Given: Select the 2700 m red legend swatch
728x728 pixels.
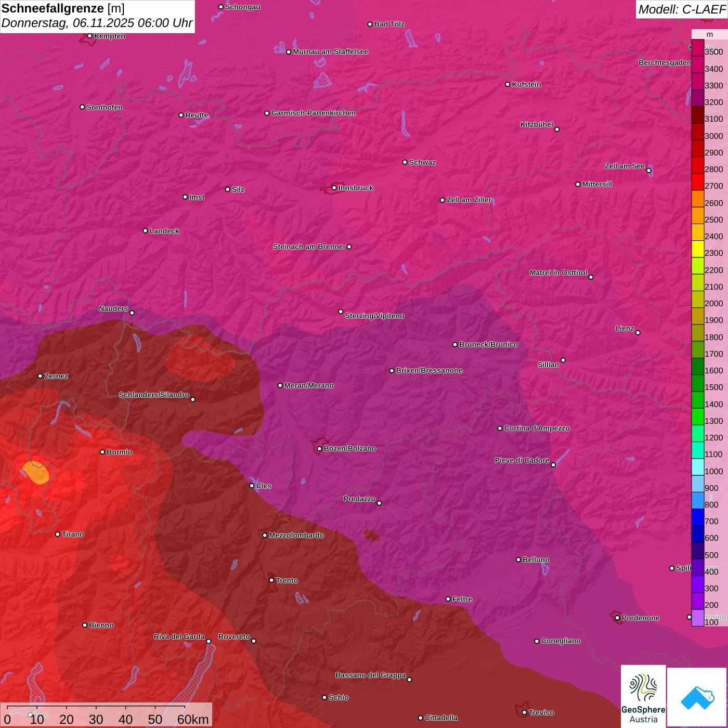Looking at the screenshot, I should point(697,182).
